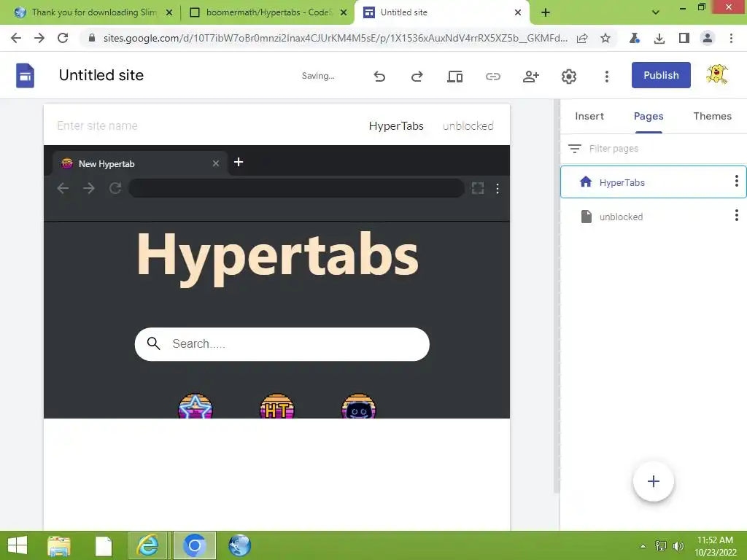Click the robot face icon in Hypertabs embed

[x=359, y=406]
